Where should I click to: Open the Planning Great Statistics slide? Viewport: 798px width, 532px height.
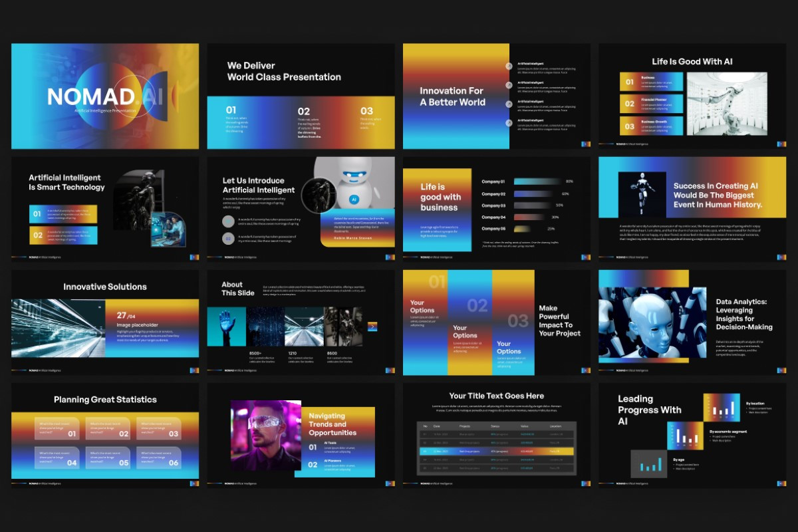click(105, 436)
